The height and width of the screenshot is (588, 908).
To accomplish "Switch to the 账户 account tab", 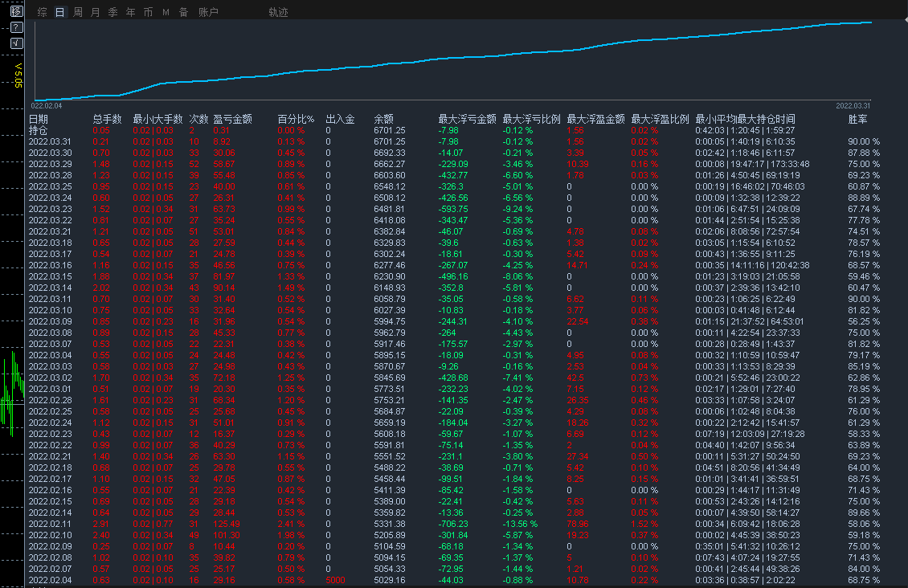I will pyautogui.click(x=208, y=12).
